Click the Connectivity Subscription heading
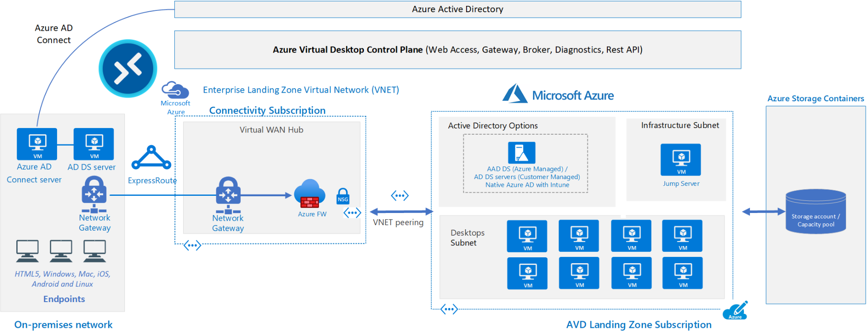868x336 pixels. pyautogui.click(x=267, y=110)
